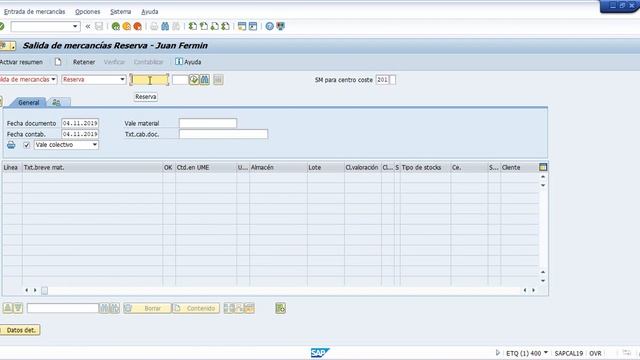Click the Txt.breve mat. column header

click(92, 167)
